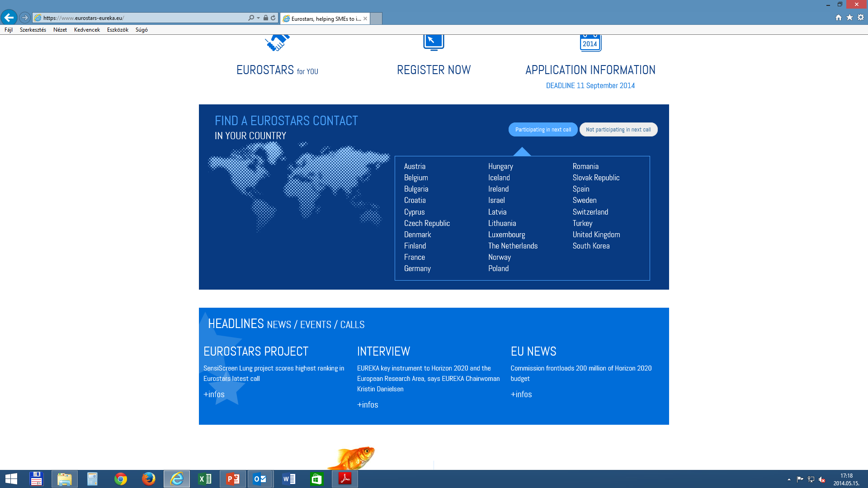Choose Luxembourg contact
868x488 pixels.
[506, 235]
